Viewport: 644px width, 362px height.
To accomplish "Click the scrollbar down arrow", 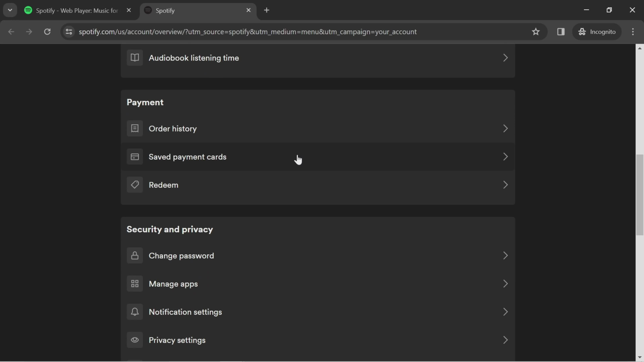I will point(640,357).
